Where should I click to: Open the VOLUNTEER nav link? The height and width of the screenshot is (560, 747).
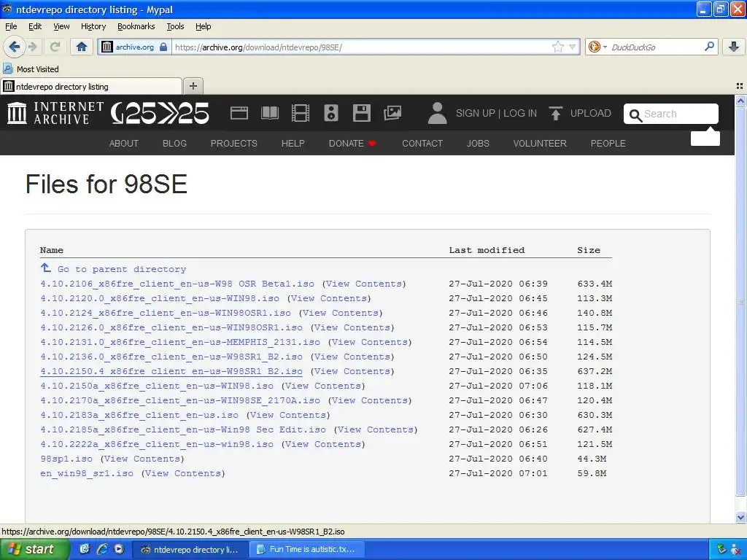pyautogui.click(x=540, y=144)
